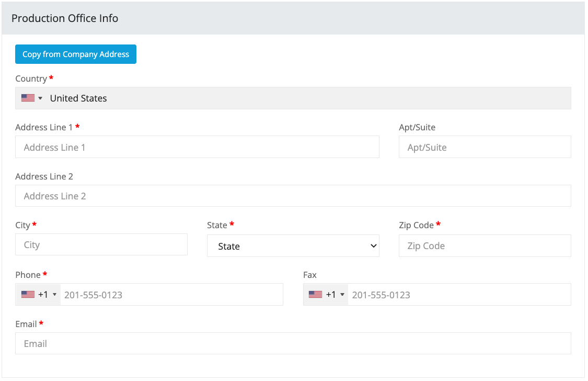Click the Fax label
Image resolution: width=588 pixels, height=381 pixels.
point(310,275)
